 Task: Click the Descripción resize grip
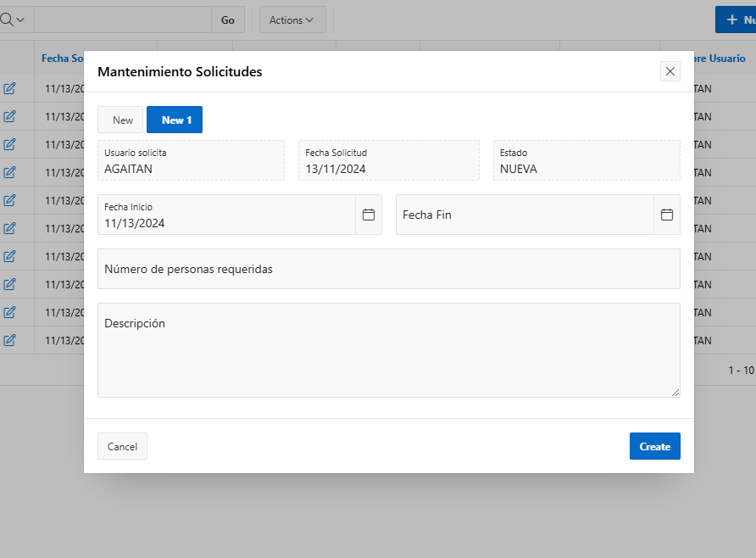click(x=676, y=391)
